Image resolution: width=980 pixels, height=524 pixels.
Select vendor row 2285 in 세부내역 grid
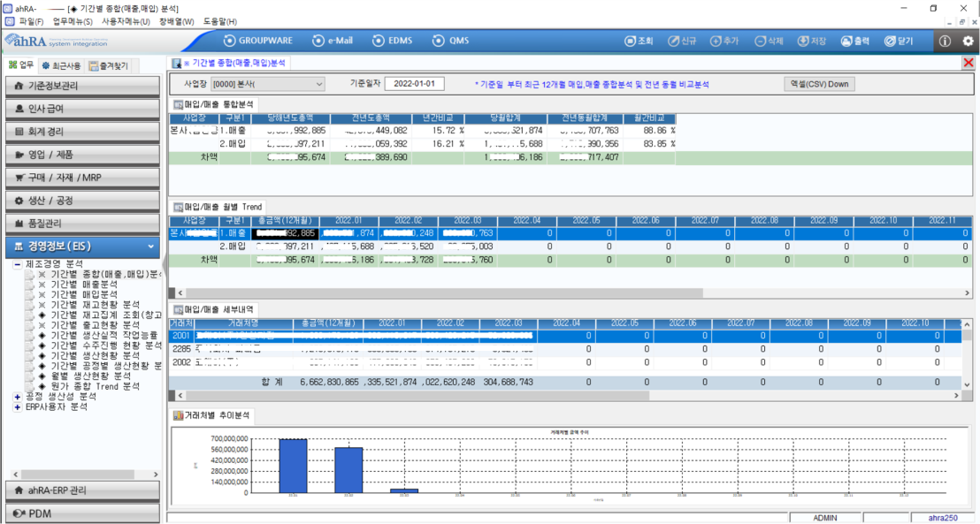(565, 349)
